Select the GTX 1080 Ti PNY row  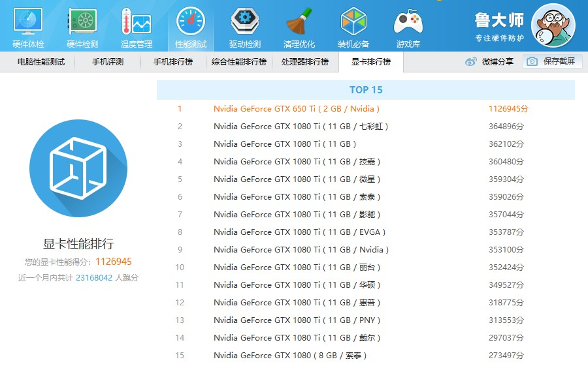(x=366, y=320)
